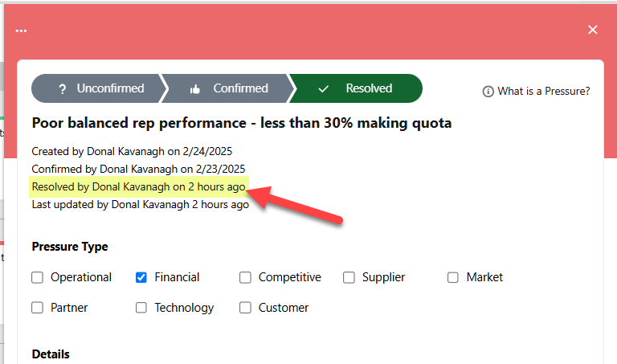
Task: Open the What is a Pressure? link
Action: point(543,92)
